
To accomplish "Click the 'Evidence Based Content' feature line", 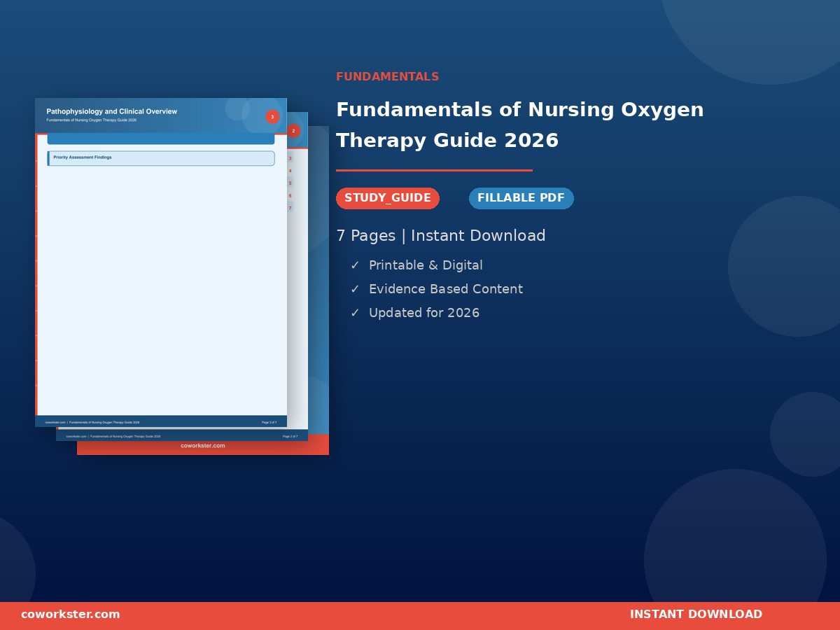I will [446, 289].
